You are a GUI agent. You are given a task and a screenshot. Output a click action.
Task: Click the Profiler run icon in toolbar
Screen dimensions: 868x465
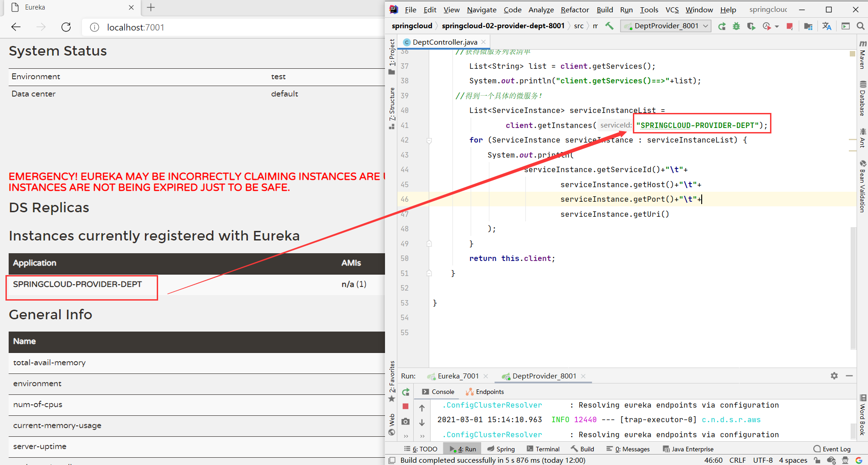point(767,26)
